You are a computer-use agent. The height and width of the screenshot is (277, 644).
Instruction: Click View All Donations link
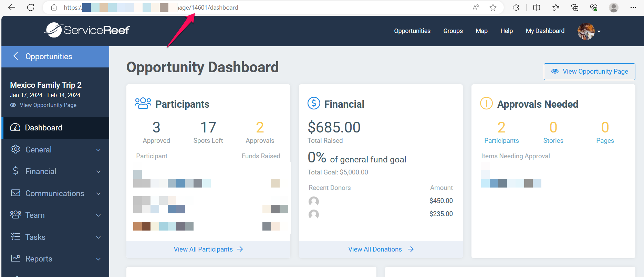click(375, 249)
